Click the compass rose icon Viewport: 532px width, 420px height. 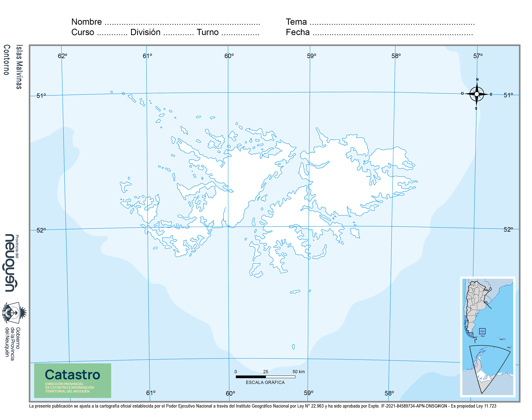coord(476,94)
